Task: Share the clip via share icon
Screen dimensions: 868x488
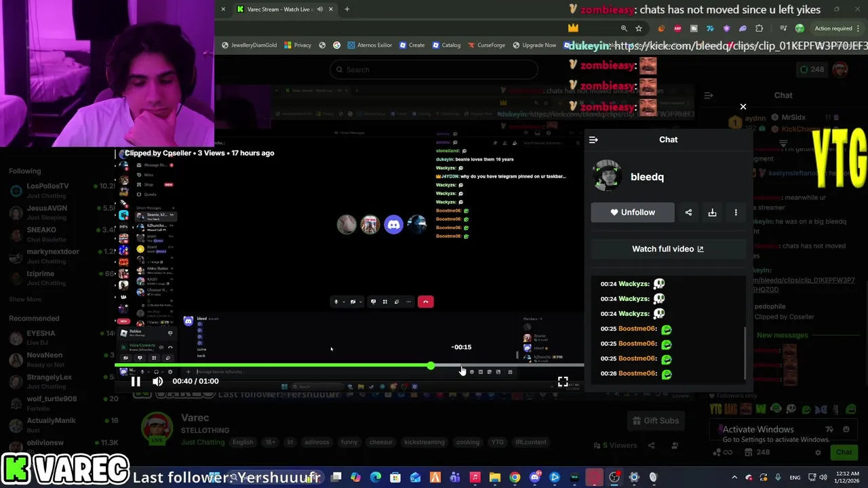Action: pos(688,212)
